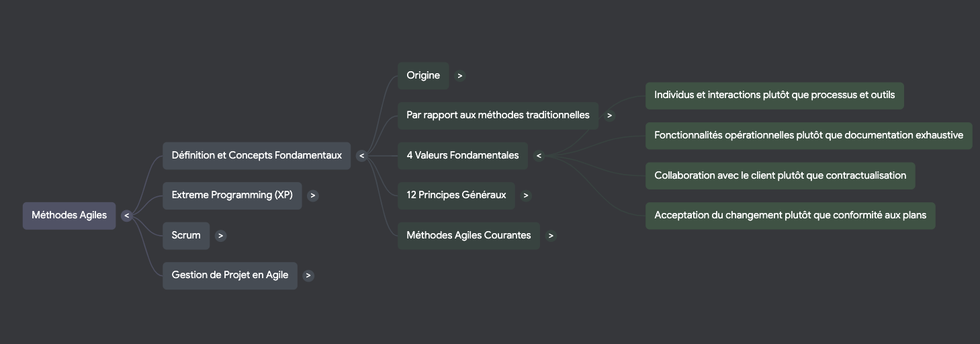Select the Méthodes Agiles root node
This screenshot has width=980, height=344.
(69, 216)
